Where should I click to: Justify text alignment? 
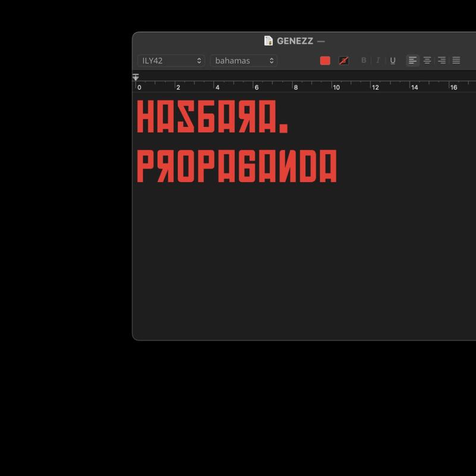tap(456, 61)
